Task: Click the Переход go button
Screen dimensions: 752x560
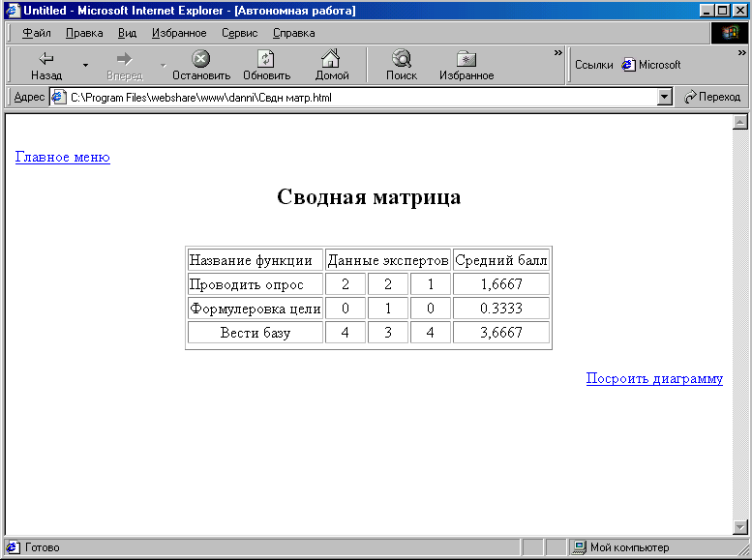Action: point(712,97)
